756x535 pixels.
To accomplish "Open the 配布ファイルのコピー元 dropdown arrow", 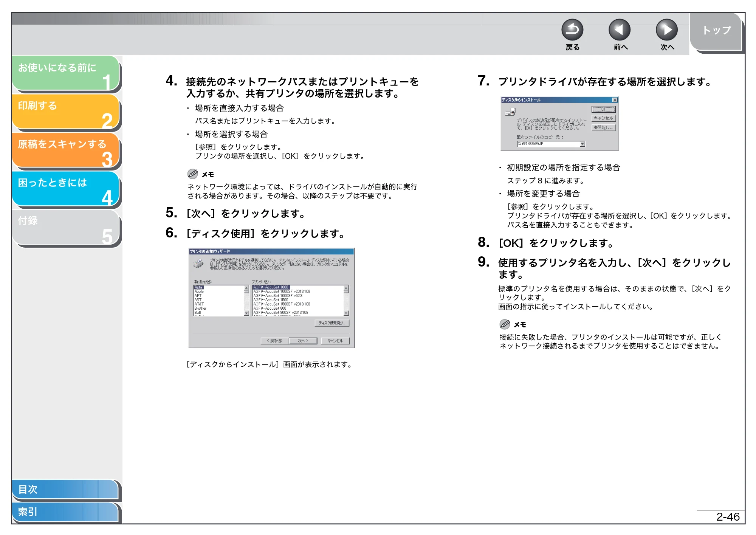I will (582, 144).
